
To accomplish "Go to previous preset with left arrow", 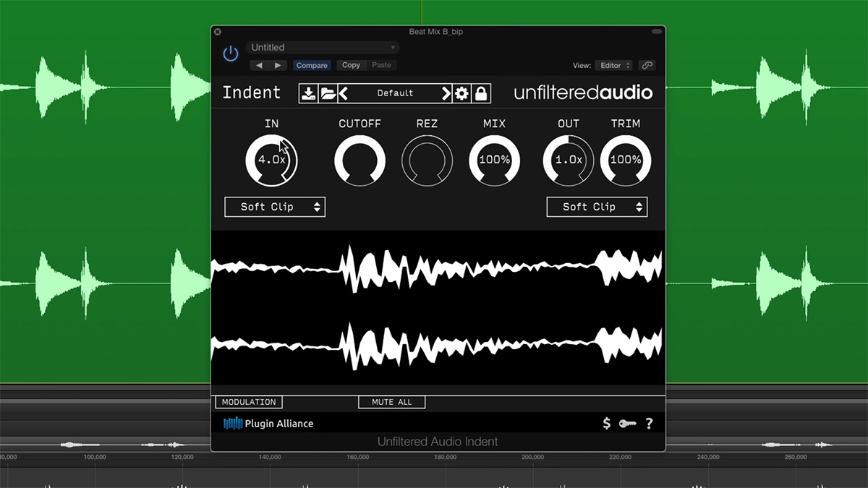I will click(259, 65).
